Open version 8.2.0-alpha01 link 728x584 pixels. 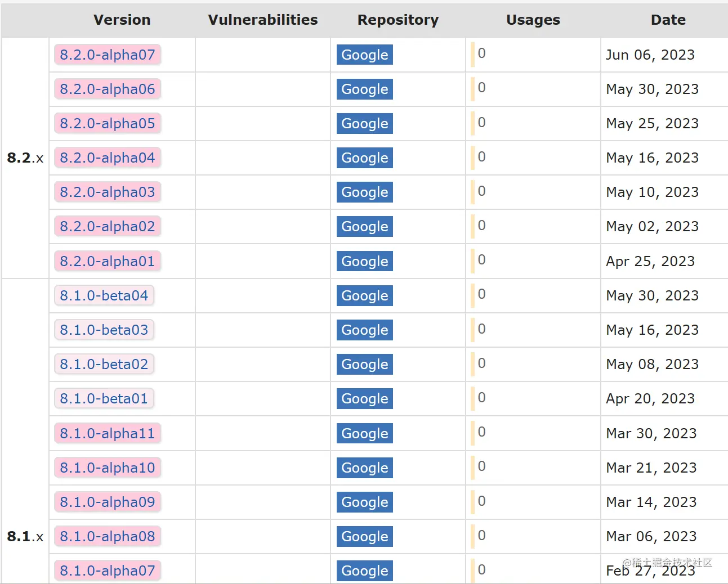[108, 261]
